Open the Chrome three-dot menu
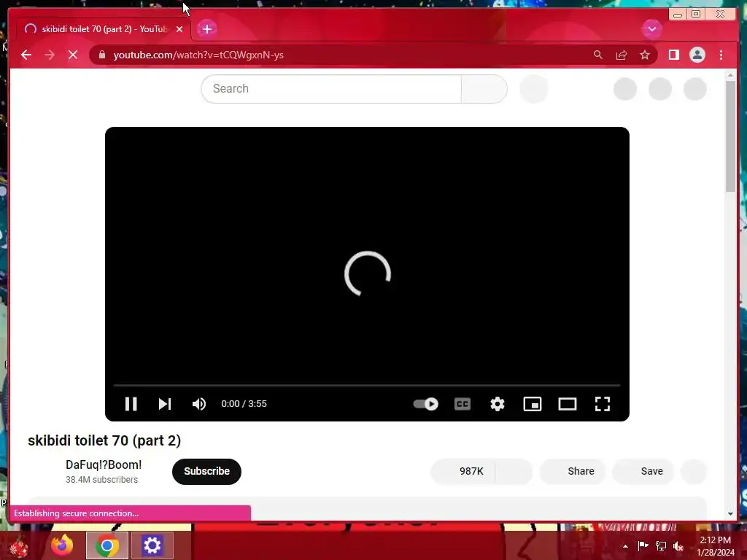This screenshot has width=747, height=560. (x=721, y=55)
